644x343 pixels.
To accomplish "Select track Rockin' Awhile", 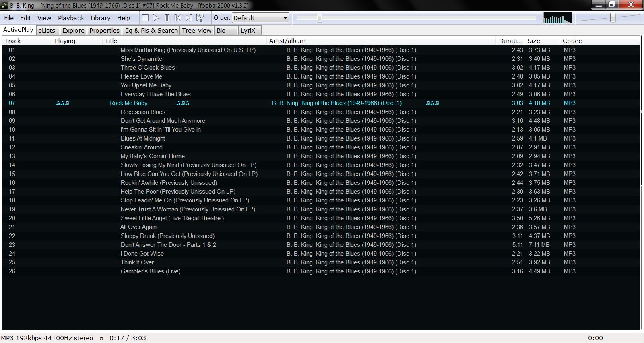I will pyautogui.click(x=320, y=183).
